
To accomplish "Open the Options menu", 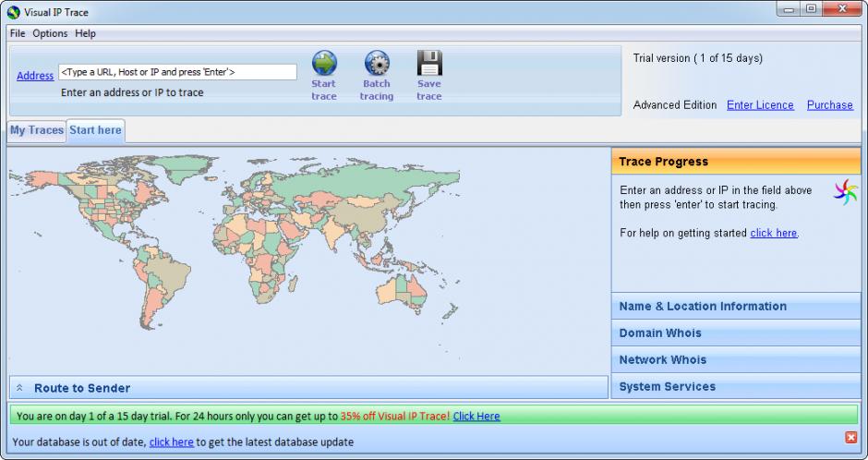I will tap(50, 33).
